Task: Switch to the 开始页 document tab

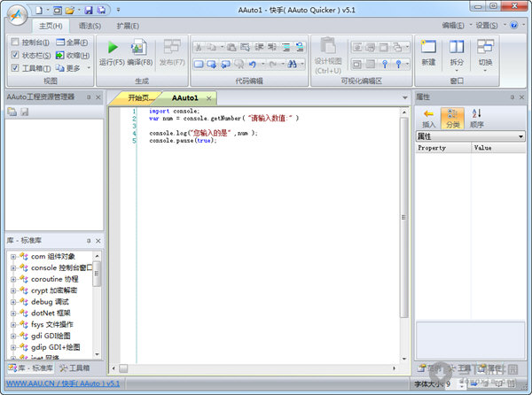Action: coord(139,98)
